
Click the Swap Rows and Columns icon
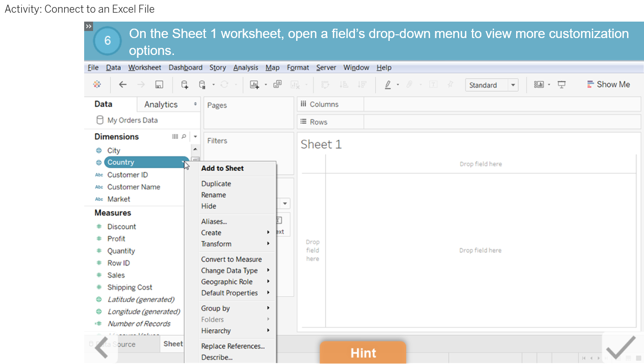click(325, 85)
